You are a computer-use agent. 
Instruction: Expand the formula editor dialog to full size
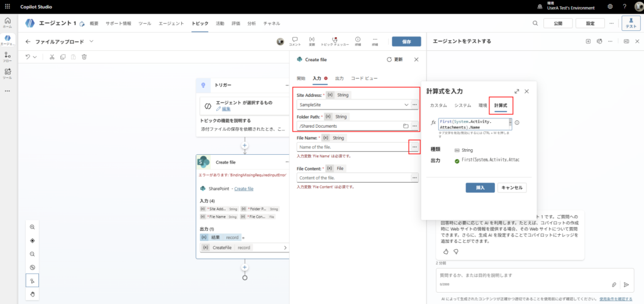[516, 91]
